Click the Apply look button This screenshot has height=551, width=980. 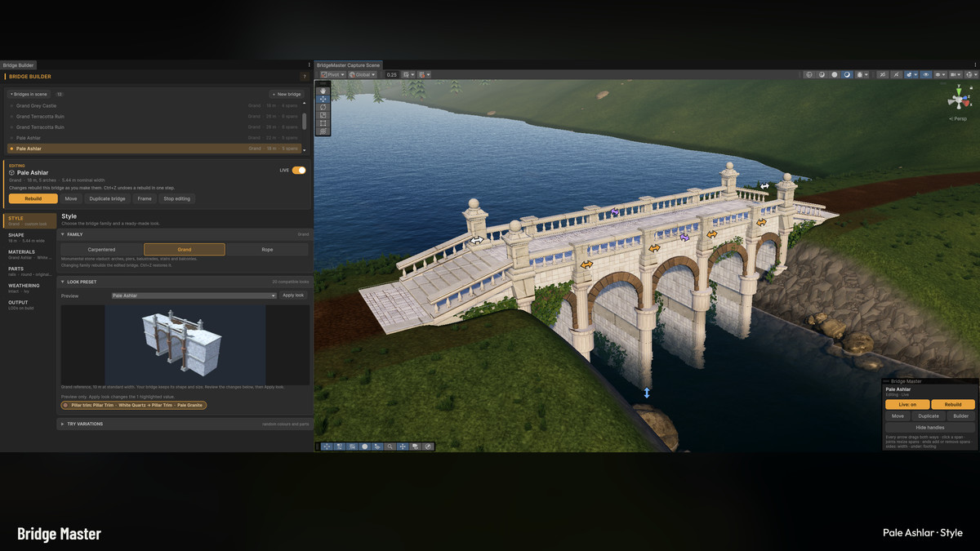[x=293, y=295]
